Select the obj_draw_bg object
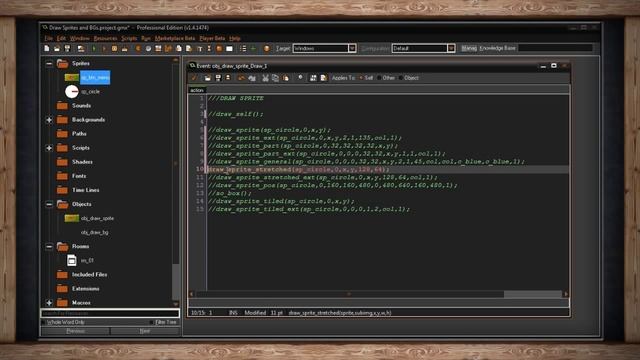Image resolution: width=640 pixels, height=360 pixels. click(x=94, y=232)
